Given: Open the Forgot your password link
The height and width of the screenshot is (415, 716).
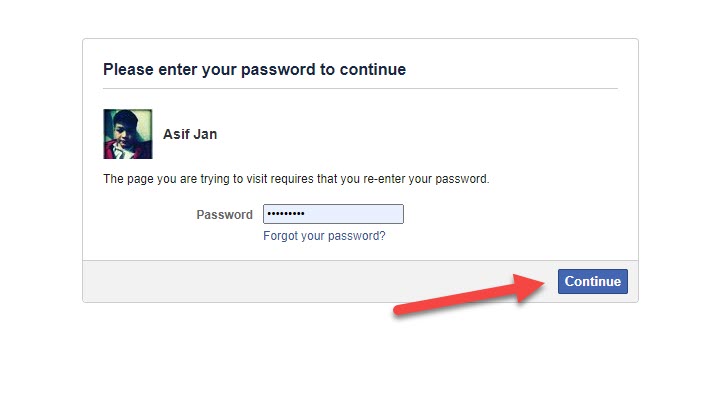Looking at the screenshot, I should pyautogui.click(x=324, y=236).
